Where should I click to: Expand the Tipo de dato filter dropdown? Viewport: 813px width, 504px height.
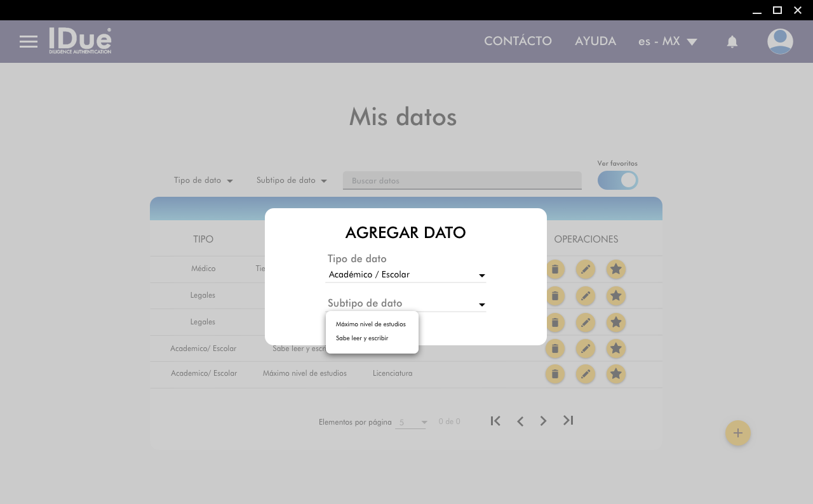click(203, 181)
